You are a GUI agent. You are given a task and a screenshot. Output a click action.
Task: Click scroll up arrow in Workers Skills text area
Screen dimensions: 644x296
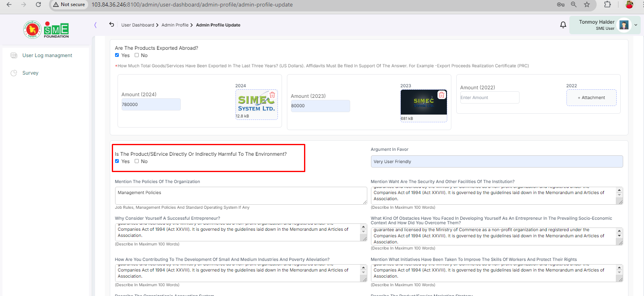(x=619, y=267)
